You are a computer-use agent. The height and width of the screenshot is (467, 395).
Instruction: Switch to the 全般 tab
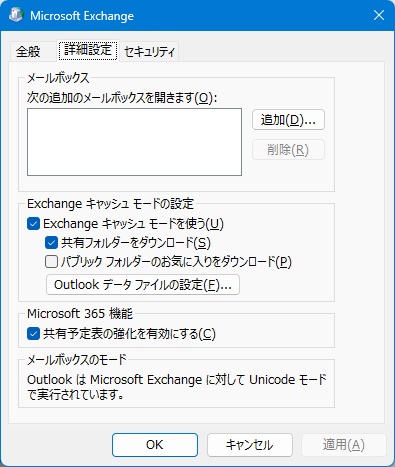tap(28, 51)
